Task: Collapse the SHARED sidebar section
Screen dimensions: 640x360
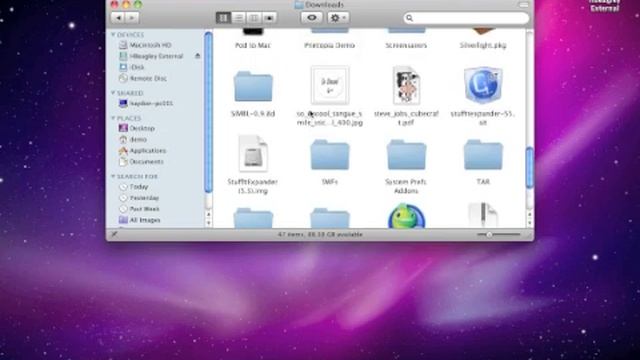Action: point(113,93)
